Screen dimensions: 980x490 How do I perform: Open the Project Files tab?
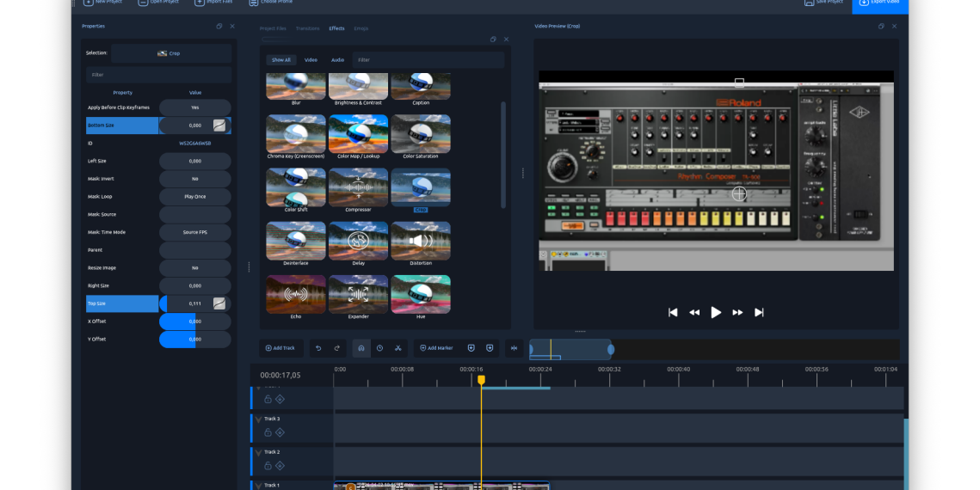pyautogui.click(x=274, y=28)
